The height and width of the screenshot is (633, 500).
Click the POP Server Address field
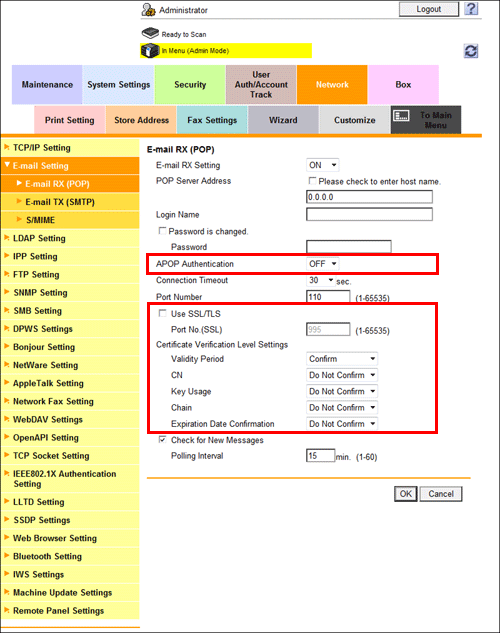pyautogui.click(x=369, y=197)
